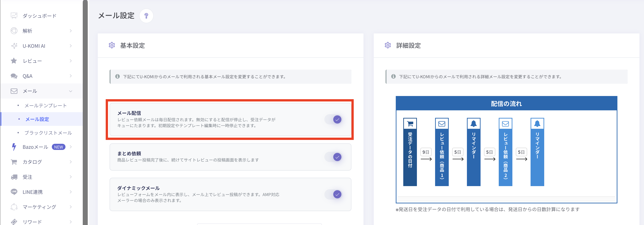Click the レビュー依頼(商品2) flow column
The height and width of the screenshot is (225, 644).
click(x=505, y=152)
